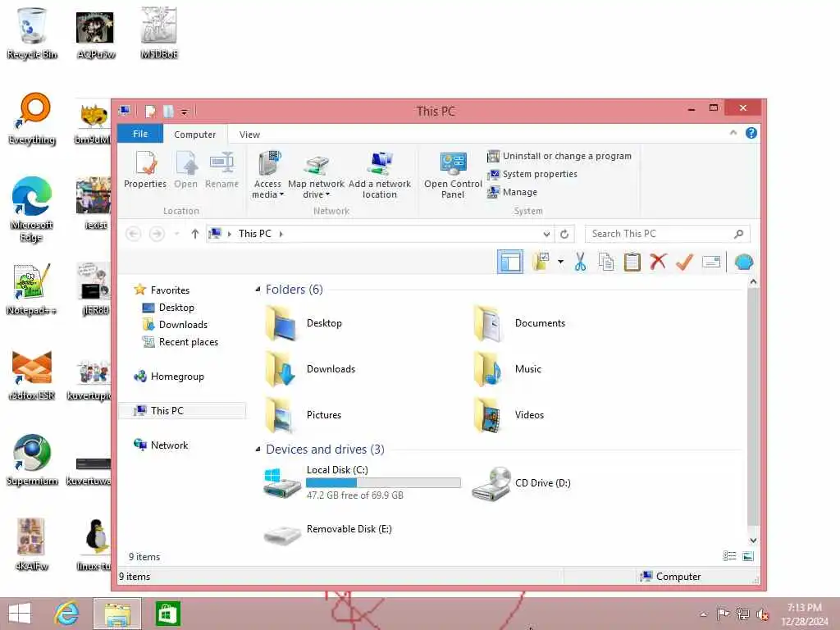Select Favorites in navigation pane
Viewport: 840px width, 630px height.
[170, 290]
